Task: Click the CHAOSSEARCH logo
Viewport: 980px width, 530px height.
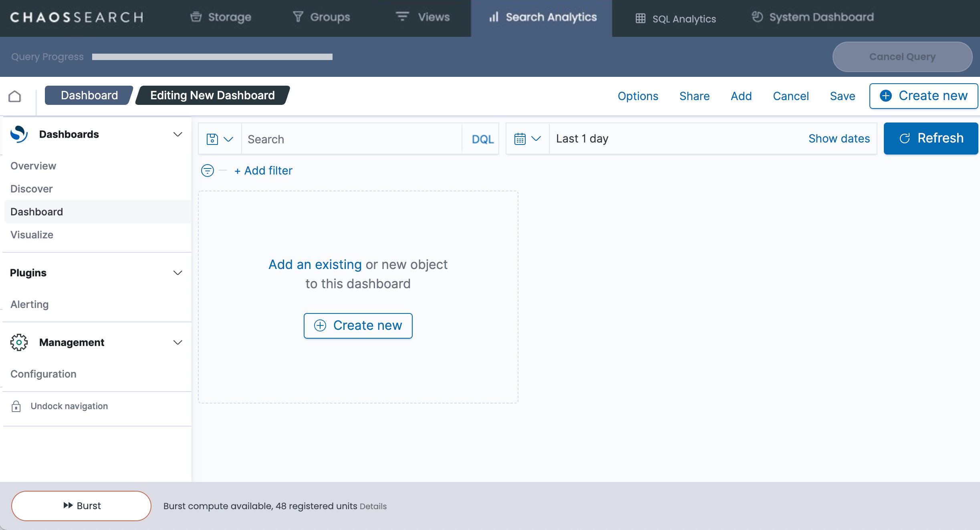Action: [77, 17]
